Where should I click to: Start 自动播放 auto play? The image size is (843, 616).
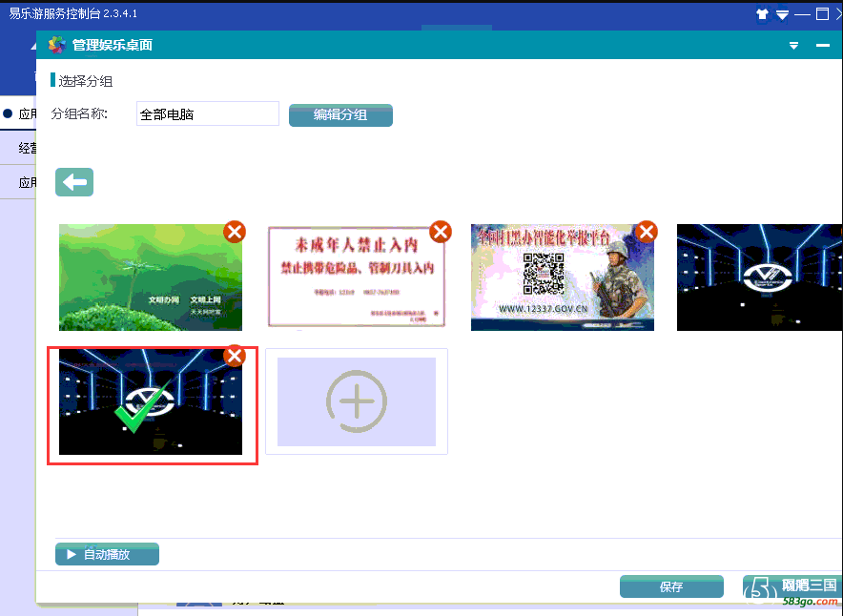click(107, 554)
